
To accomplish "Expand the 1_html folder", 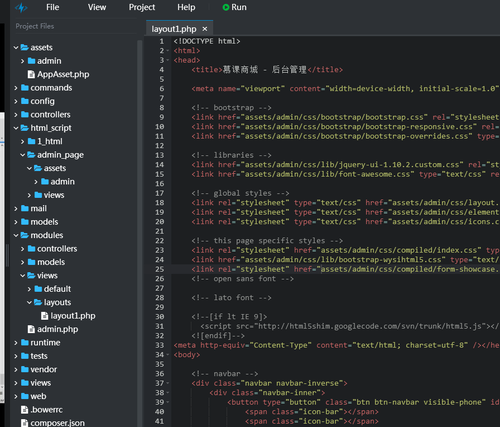I will pos(22,142).
